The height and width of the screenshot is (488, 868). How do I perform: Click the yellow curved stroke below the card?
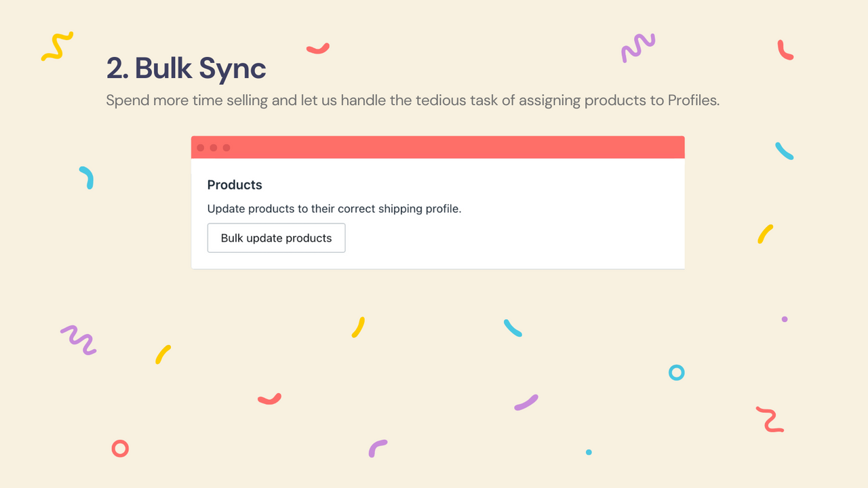(x=357, y=327)
